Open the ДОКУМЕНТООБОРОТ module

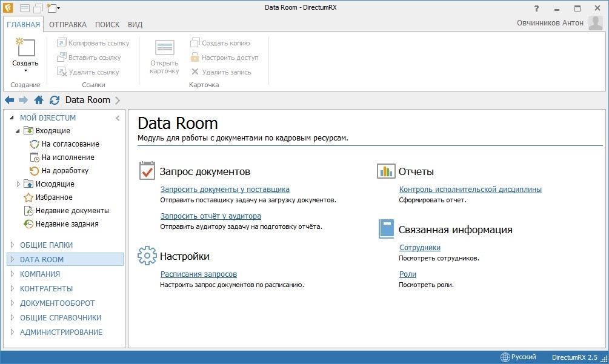57,303
